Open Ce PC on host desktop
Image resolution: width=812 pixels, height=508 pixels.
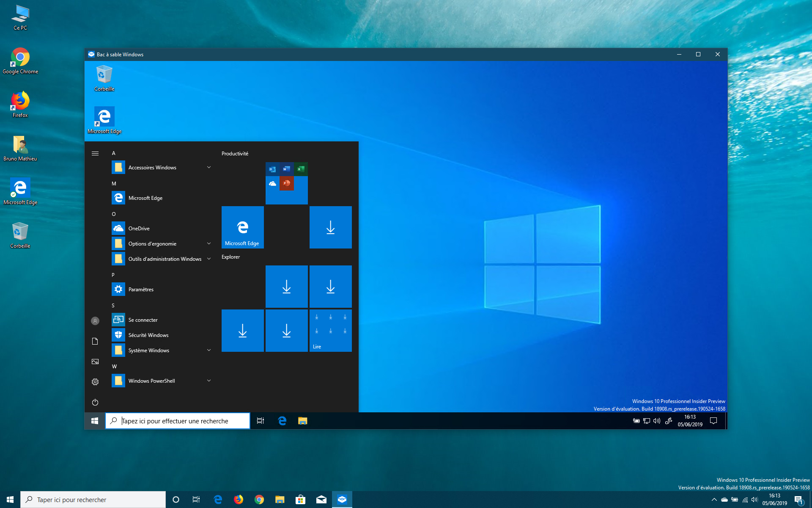pos(20,17)
